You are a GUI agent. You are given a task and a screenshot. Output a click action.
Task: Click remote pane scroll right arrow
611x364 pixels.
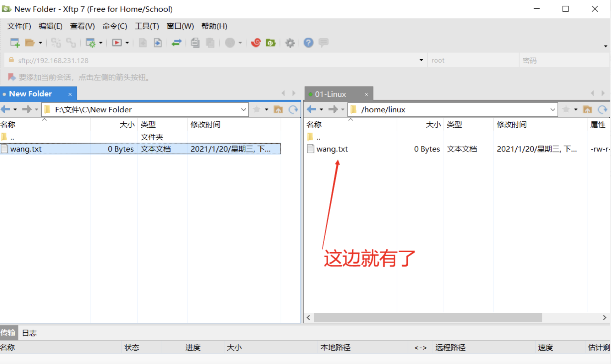point(604,317)
